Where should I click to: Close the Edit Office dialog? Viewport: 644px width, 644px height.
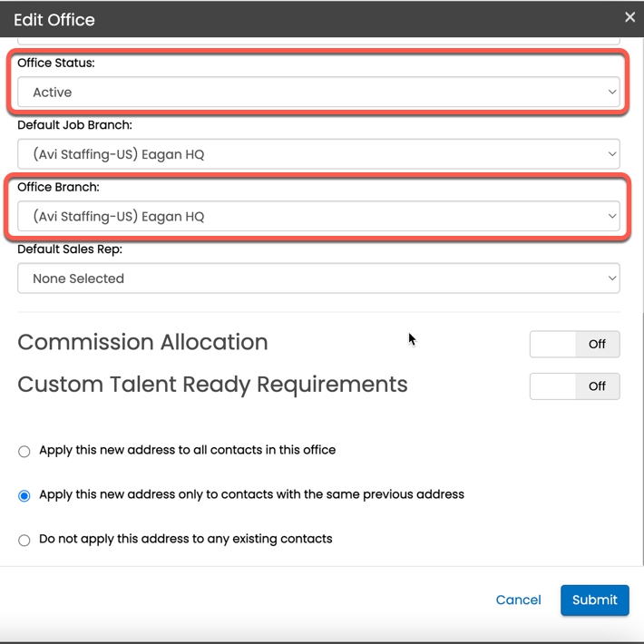[629, 17]
